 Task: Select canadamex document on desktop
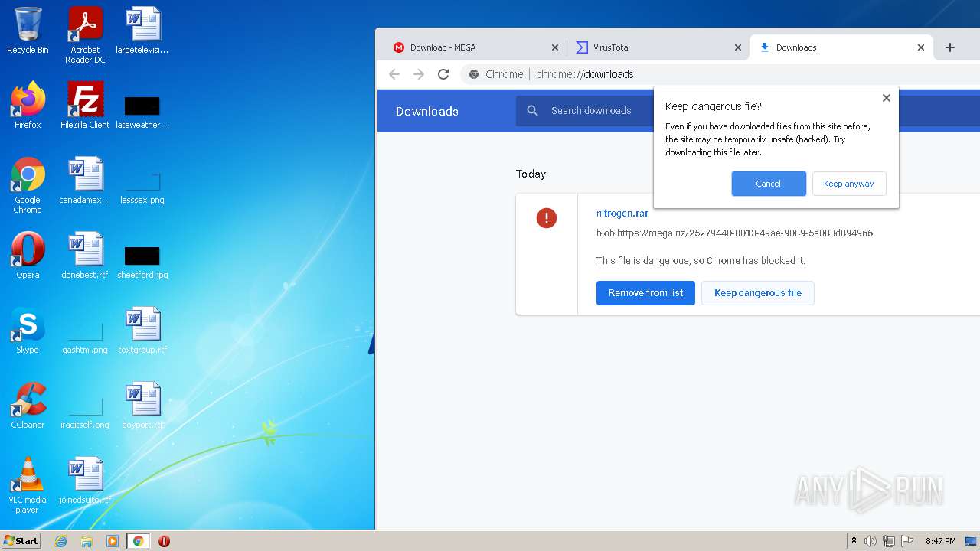(x=85, y=181)
